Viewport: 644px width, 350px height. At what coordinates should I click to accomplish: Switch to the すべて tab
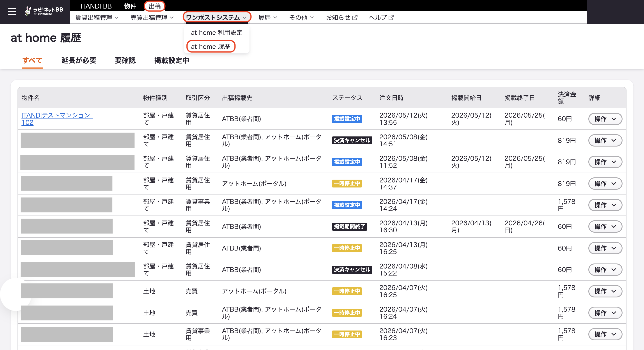pos(32,60)
